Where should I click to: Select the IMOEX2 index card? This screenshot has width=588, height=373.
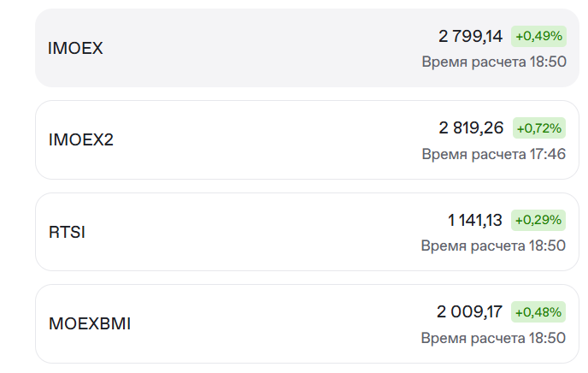256,140
